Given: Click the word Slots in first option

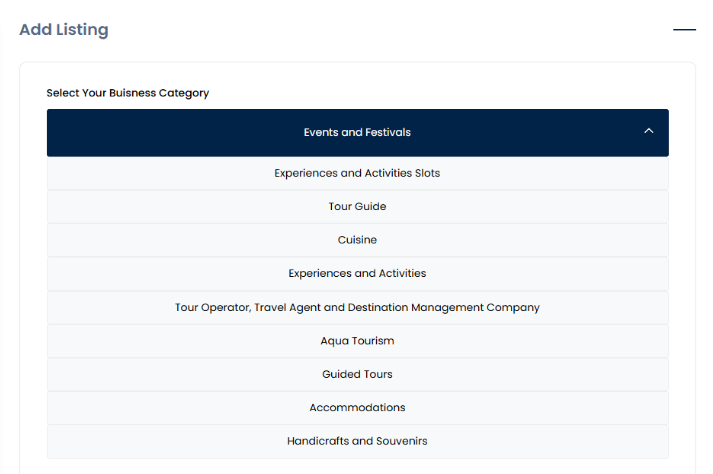Looking at the screenshot, I should tap(427, 173).
